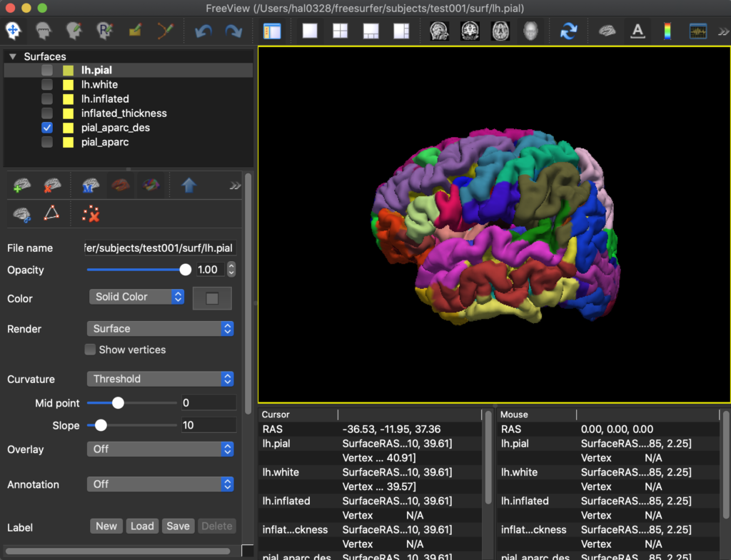Click the load surface icon with green plus
731x560 pixels.
[21, 187]
